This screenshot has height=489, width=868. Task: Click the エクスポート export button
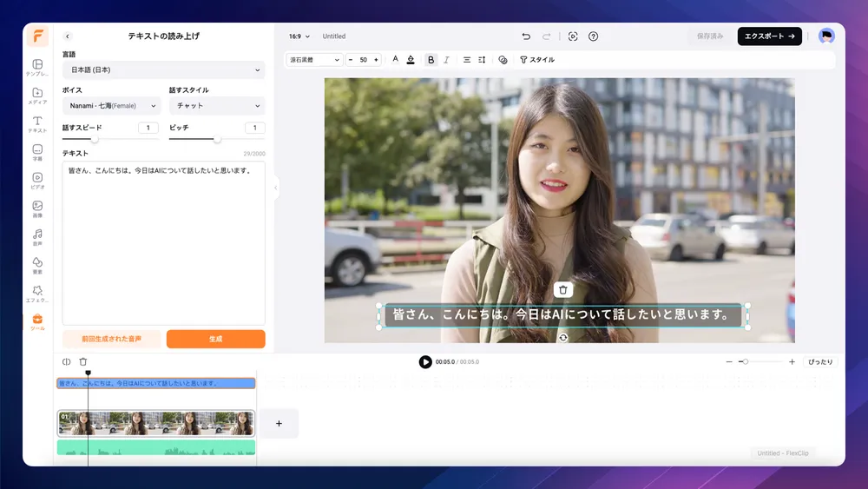point(769,36)
